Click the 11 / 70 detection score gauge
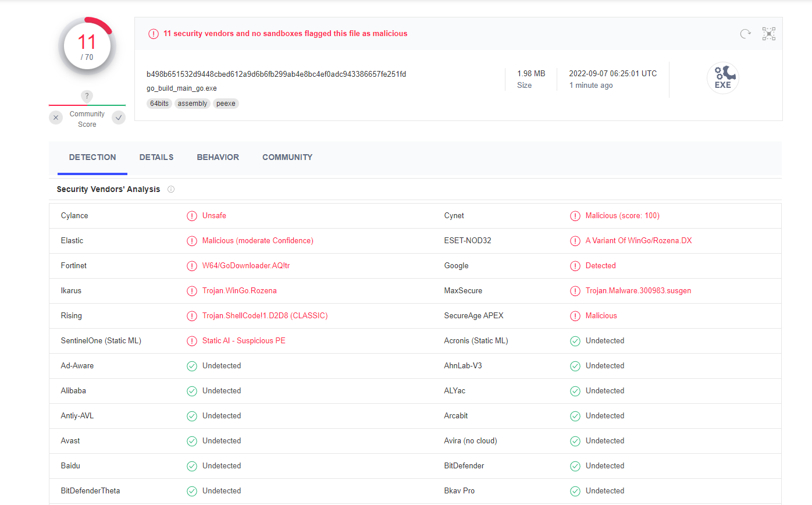This screenshot has height=505, width=812. point(87,46)
